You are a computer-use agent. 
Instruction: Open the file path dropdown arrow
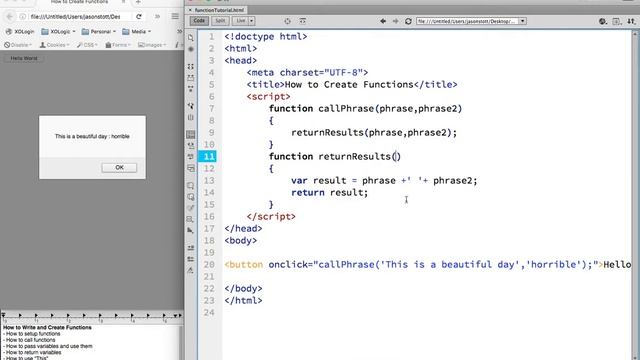(x=522, y=21)
